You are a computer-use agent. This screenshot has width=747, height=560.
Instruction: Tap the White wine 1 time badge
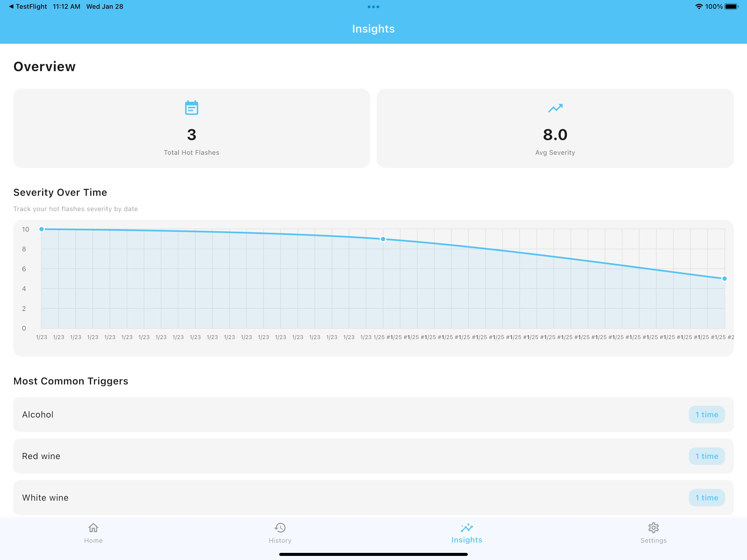coord(707,497)
